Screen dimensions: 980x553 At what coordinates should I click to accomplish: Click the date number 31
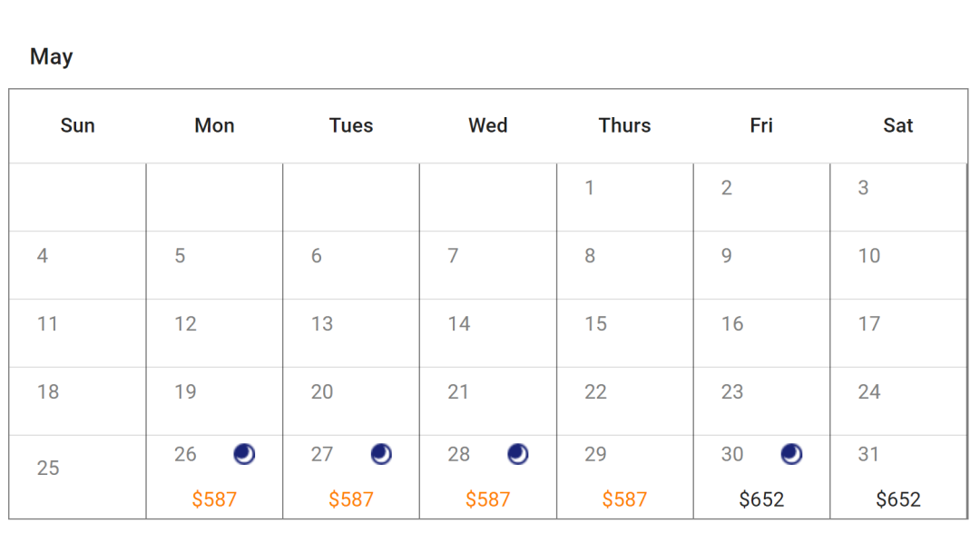(868, 454)
